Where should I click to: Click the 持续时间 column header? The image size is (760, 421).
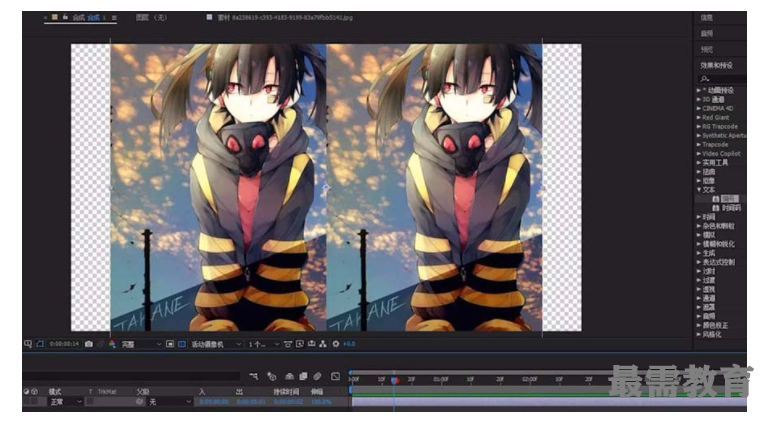pyautogui.click(x=286, y=391)
